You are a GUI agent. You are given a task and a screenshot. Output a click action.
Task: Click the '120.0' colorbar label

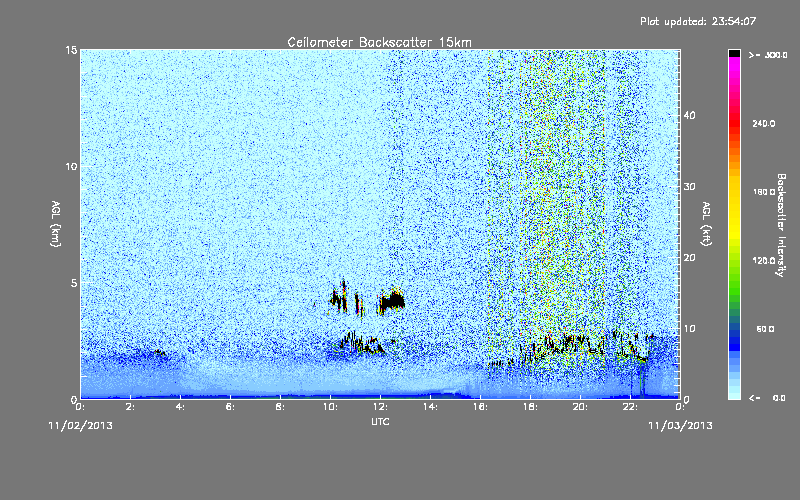pos(764,261)
